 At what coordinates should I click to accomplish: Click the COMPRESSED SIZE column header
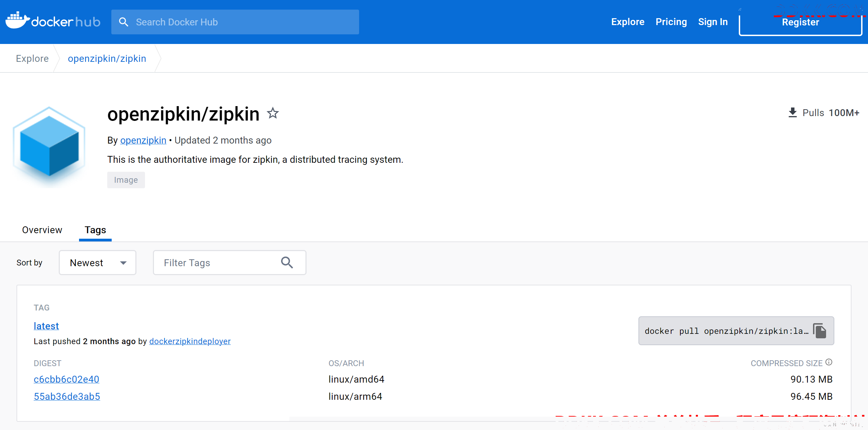(787, 363)
